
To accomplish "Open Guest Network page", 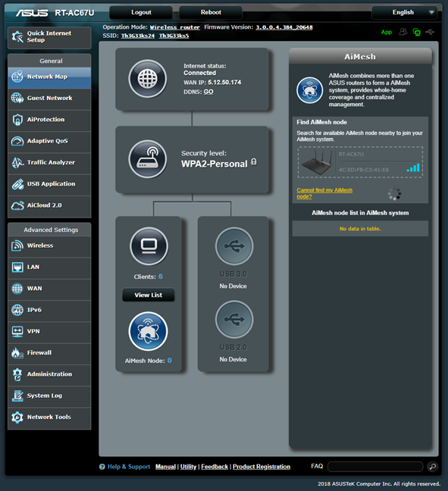I will (49, 99).
